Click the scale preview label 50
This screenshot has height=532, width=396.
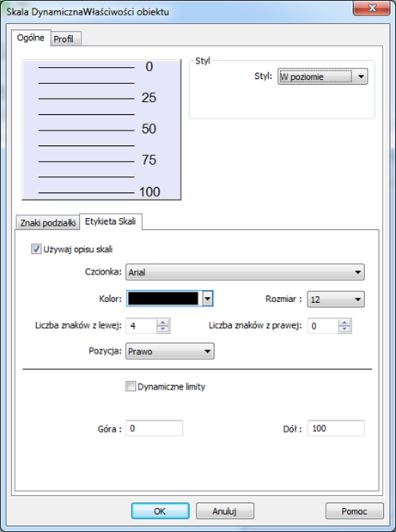point(149,129)
